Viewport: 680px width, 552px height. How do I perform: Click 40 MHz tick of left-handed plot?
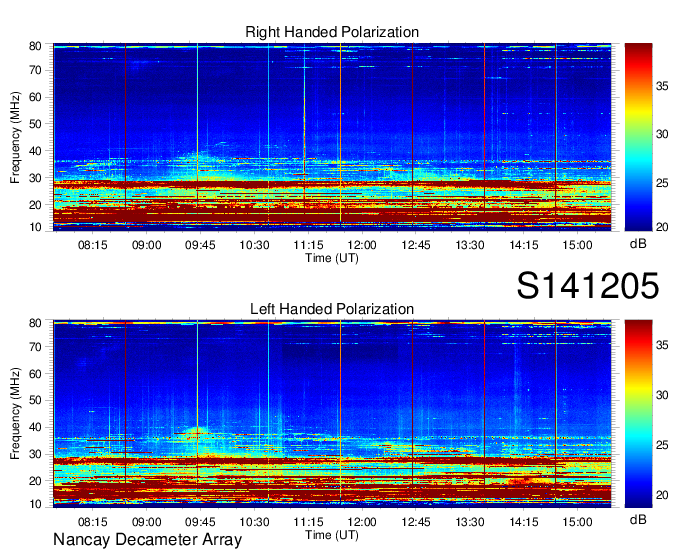click(35, 428)
